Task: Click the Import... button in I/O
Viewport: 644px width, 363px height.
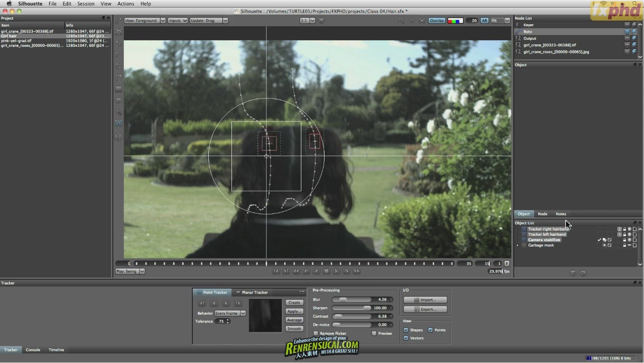Action: click(426, 300)
